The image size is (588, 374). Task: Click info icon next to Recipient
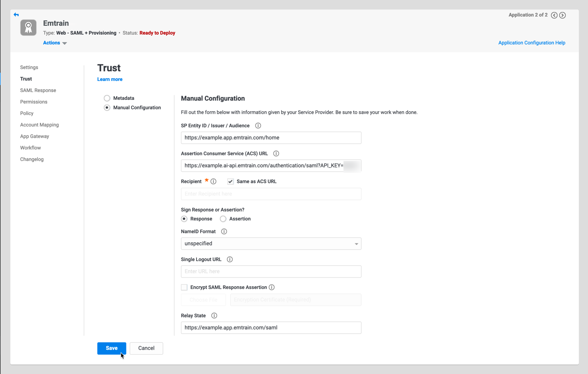213,181
